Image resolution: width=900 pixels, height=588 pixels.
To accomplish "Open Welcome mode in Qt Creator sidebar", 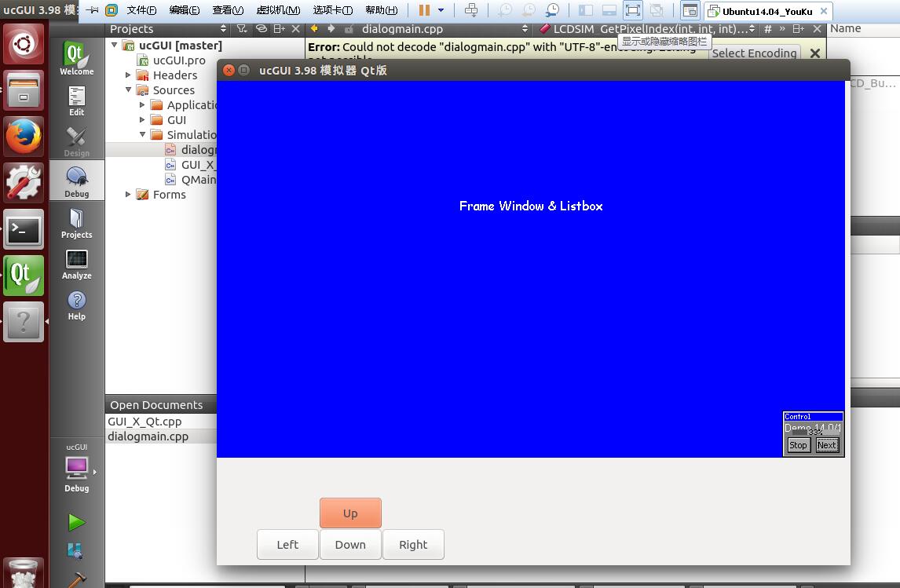I will click(x=76, y=59).
